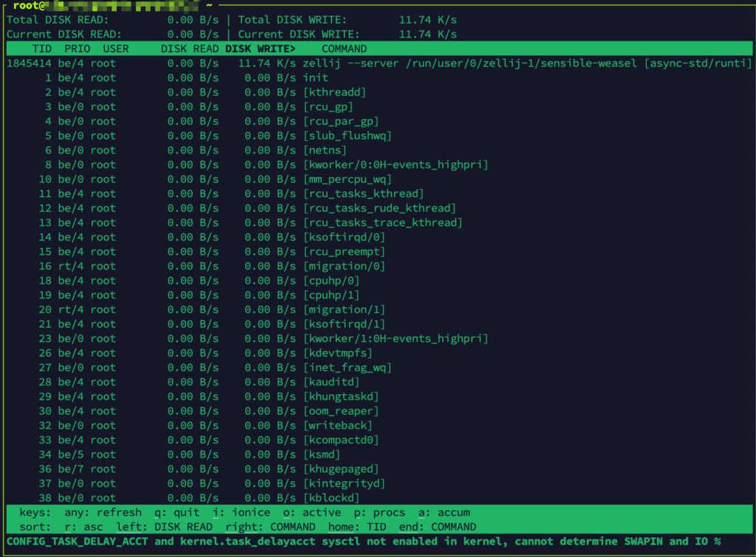
Task: Click the Total DISK WRITE value
Action: [x=428, y=20]
